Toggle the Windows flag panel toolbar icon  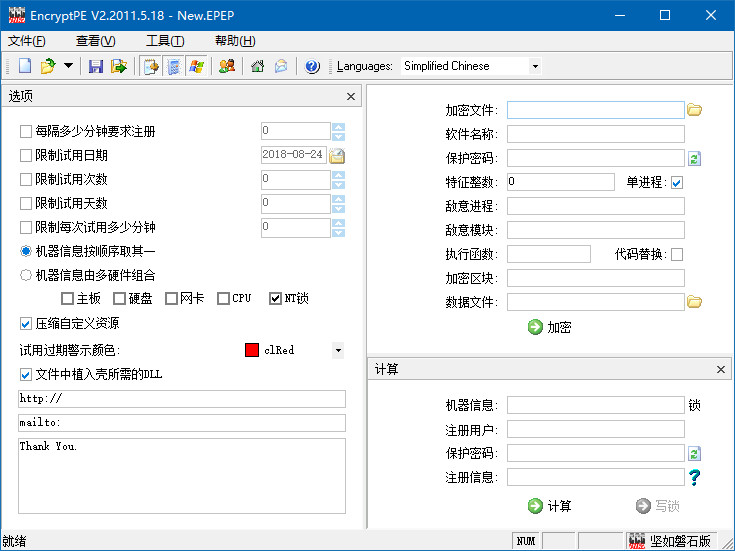point(196,66)
